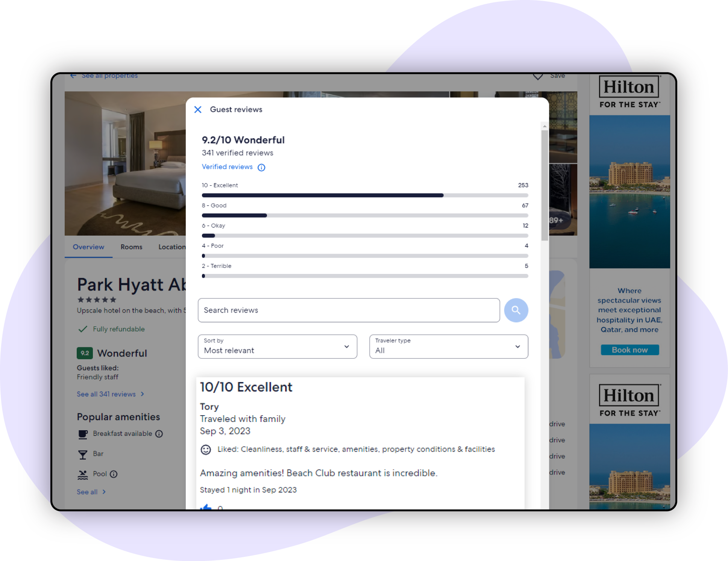Select the Overview tab
This screenshot has height=561, width=728.
pyautogui.click(x=88, y=246)
